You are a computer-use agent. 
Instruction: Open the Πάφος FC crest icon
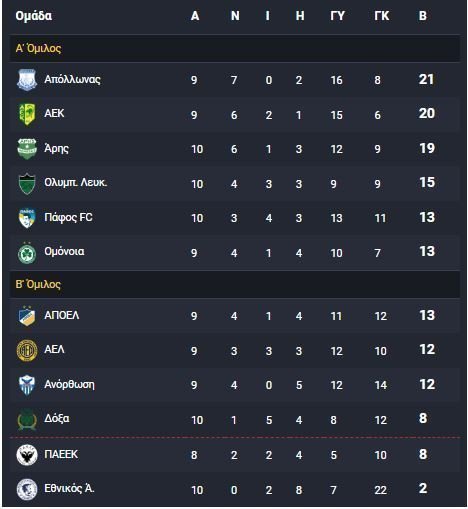[27, 218]
